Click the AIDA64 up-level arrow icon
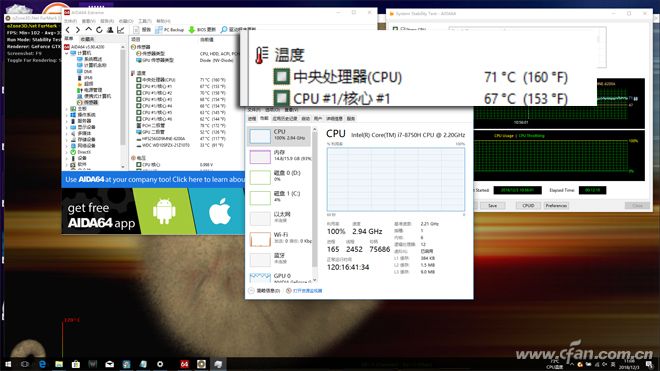 88,29
